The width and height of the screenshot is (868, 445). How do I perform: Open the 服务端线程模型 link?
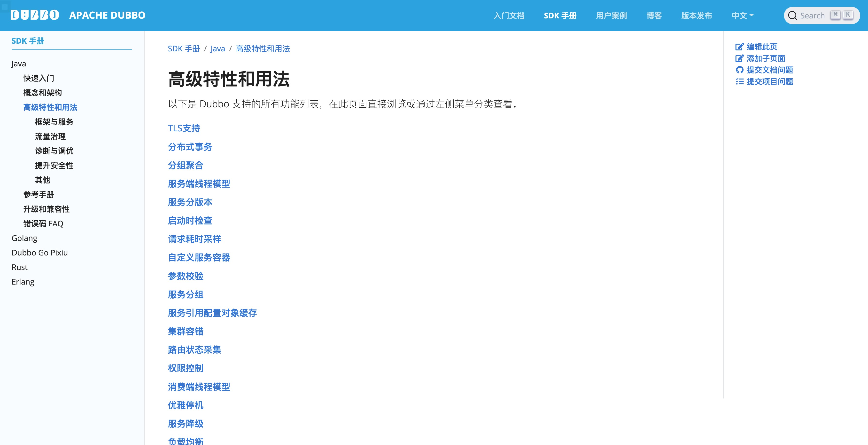coord(199,184)
